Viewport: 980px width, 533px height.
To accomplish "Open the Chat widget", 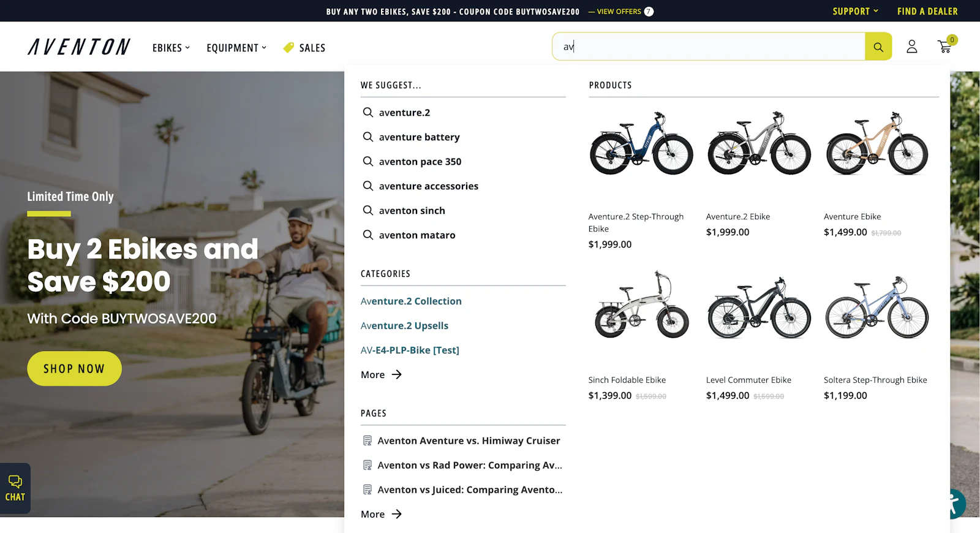I will pos(15,488).
